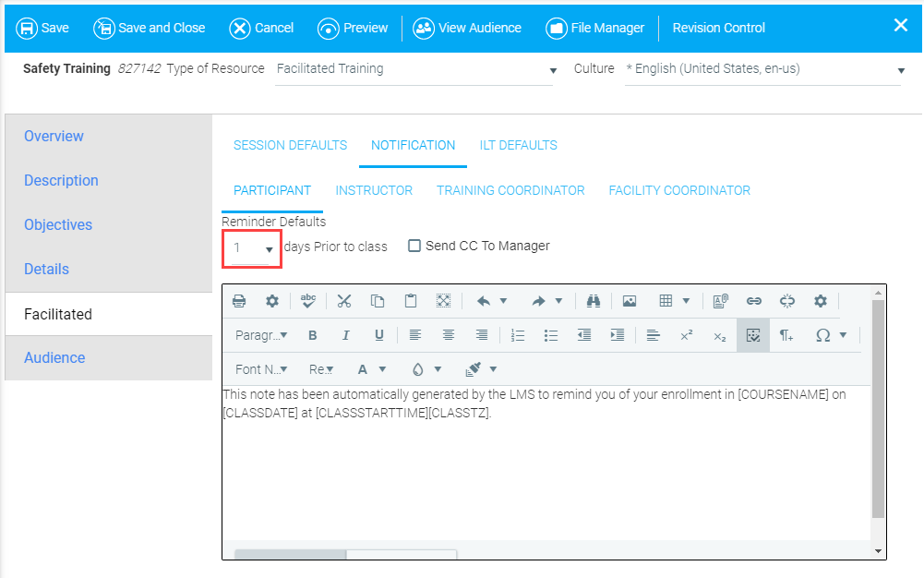Open the days prior to class dropdown
924x578 pixels.
252,248
